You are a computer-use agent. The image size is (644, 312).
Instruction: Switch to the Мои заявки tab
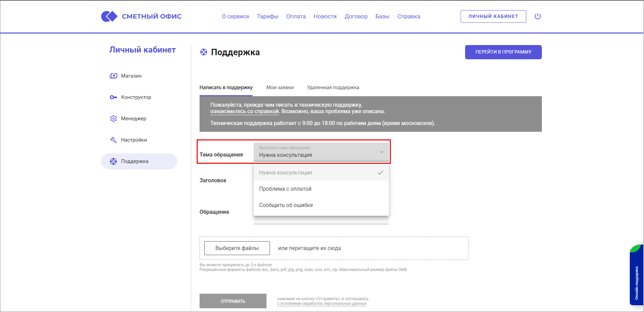(280, 87)
